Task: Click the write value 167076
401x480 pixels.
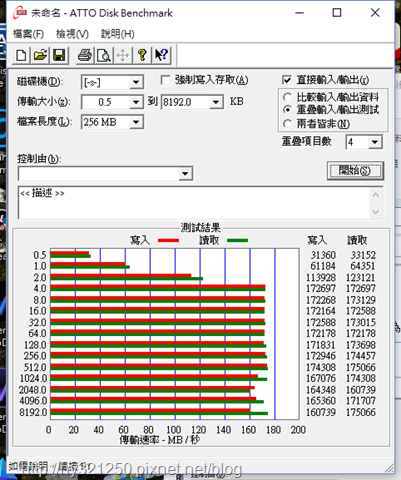Action: coord(321,378)
